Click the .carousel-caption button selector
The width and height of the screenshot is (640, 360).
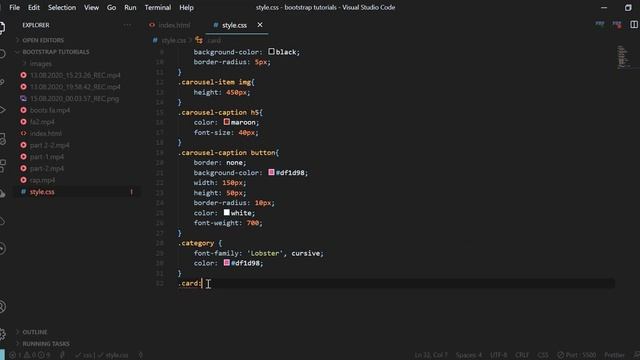227,153
